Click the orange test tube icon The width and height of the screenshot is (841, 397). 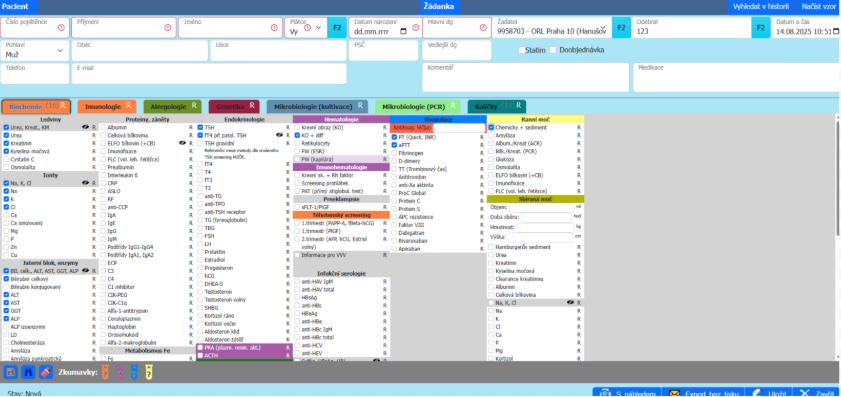(105, 371)
